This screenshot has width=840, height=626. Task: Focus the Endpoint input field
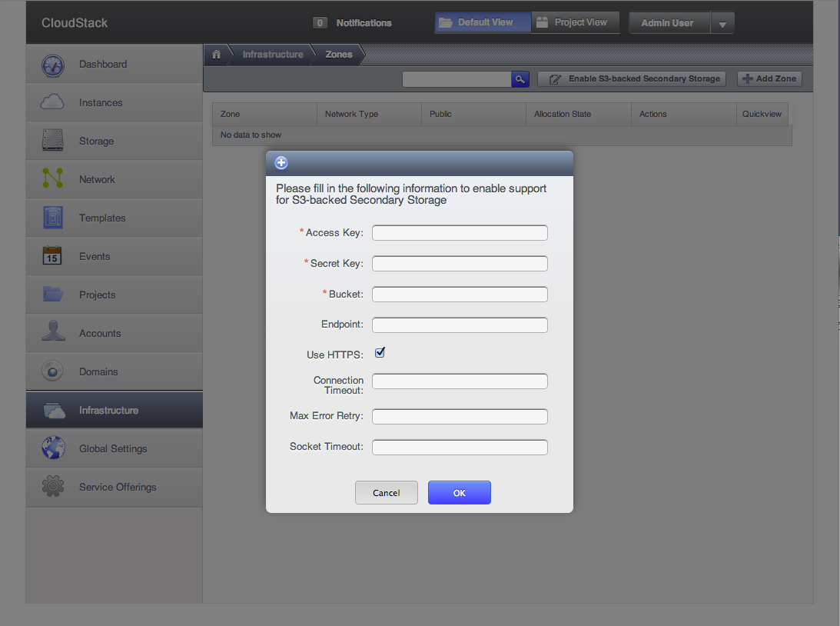[x=460, y=325]
